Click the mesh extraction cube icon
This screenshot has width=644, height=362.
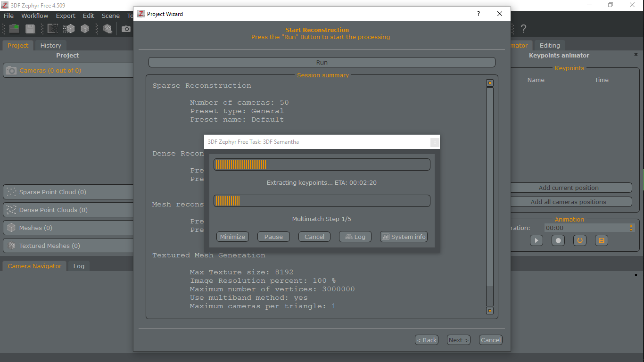(x=85, y=29)
